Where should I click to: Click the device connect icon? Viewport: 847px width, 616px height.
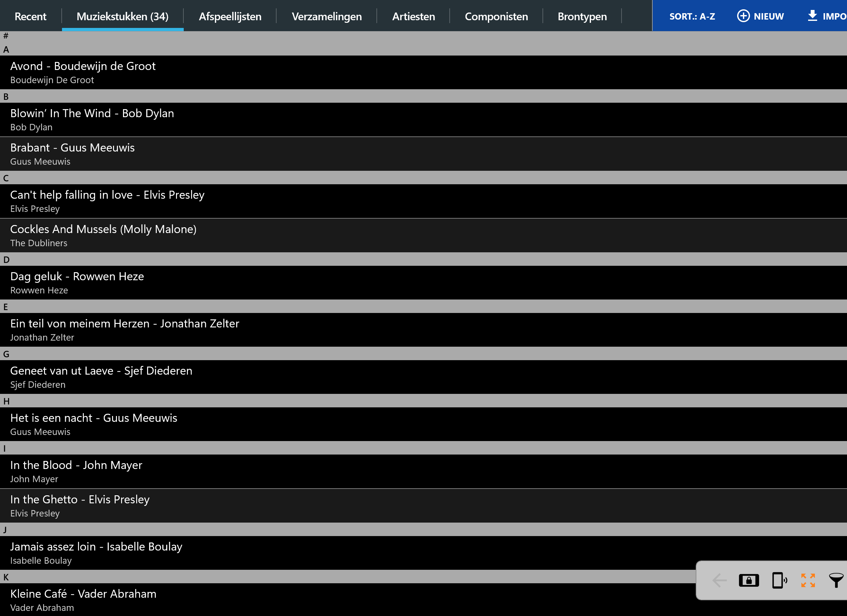click(780, 581)
